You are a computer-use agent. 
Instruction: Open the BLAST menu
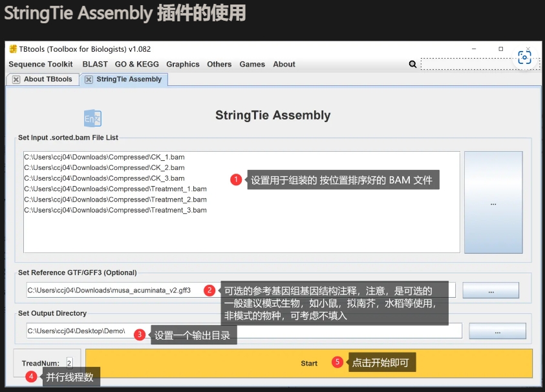(94, 64)
